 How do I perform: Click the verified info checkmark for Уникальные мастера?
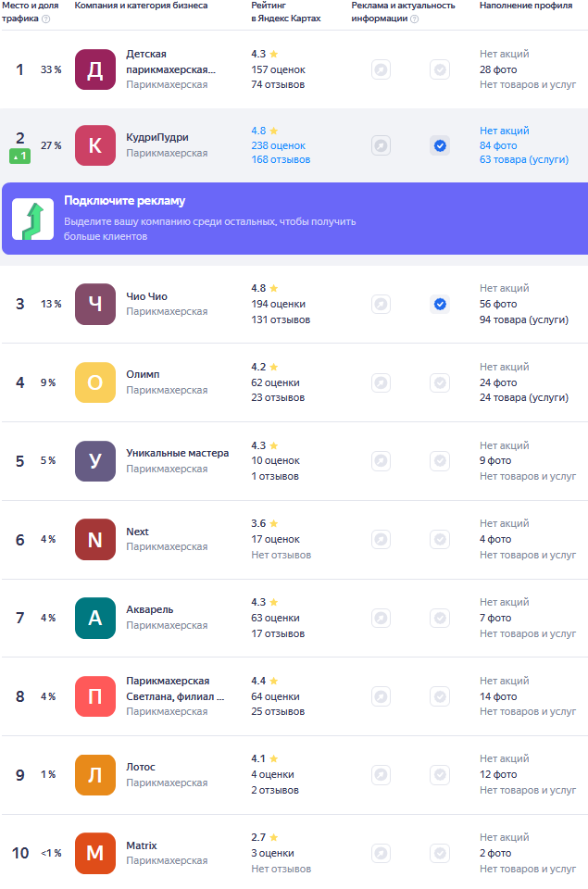coord(440,461)
